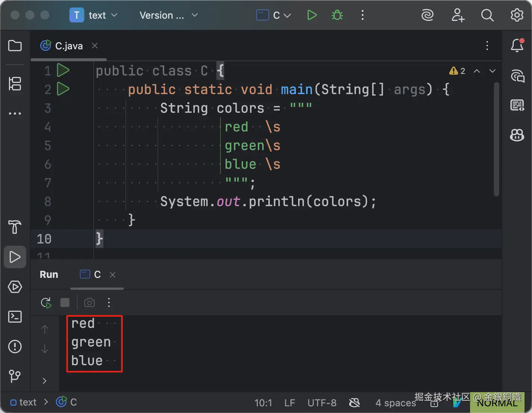Show more tool windows ellipsis

[15, 114]
